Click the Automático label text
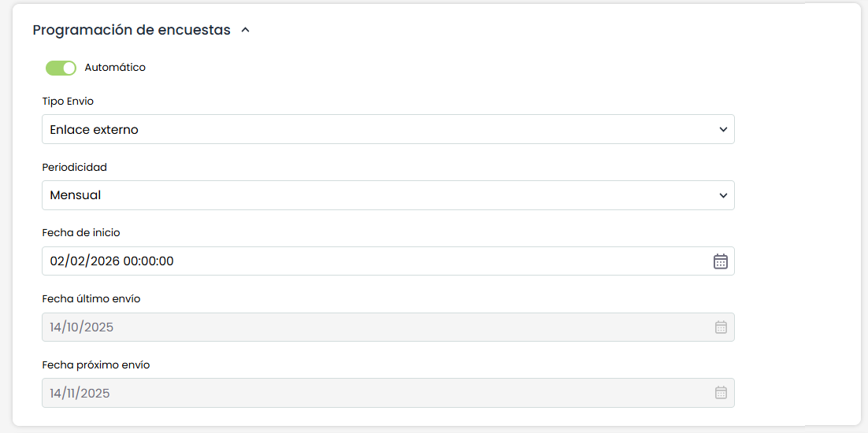868x433 pixels. [115, 68]
